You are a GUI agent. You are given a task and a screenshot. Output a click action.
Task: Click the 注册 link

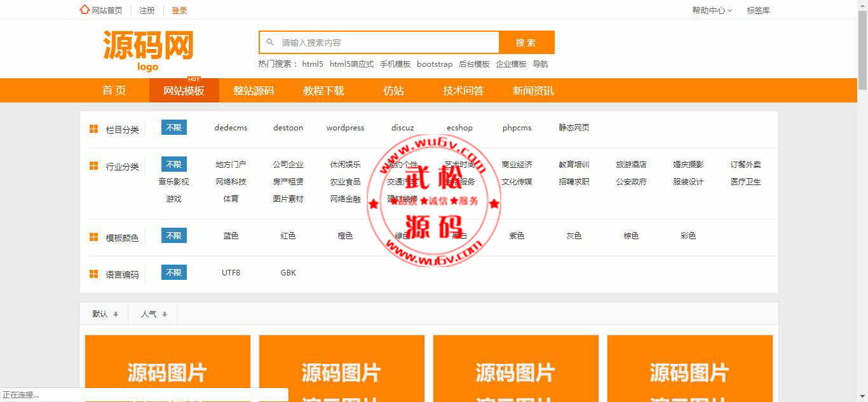pos(147,10)
